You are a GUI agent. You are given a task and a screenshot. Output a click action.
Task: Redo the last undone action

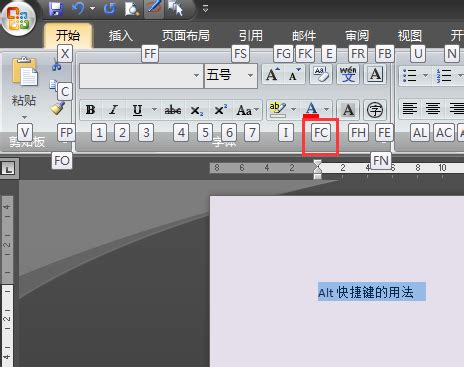click(x=110, y=9)
